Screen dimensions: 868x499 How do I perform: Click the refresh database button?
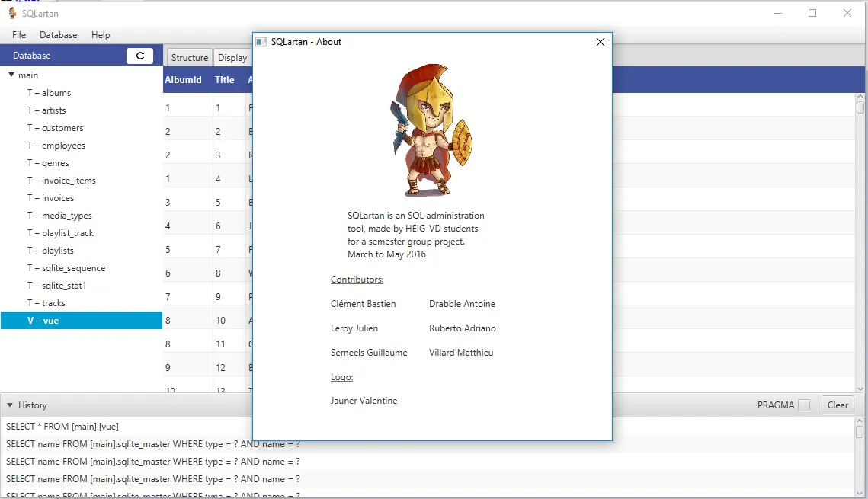(x=139, y=56)
